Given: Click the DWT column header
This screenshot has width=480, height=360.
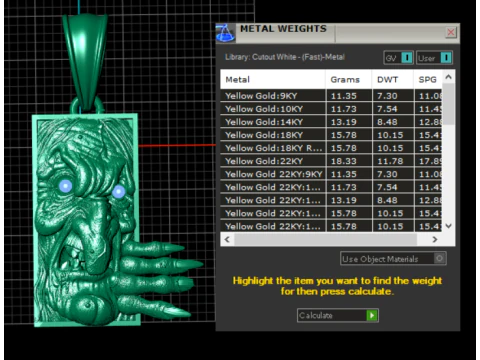Looking at the screenshot, I should [x=393, y=79].
